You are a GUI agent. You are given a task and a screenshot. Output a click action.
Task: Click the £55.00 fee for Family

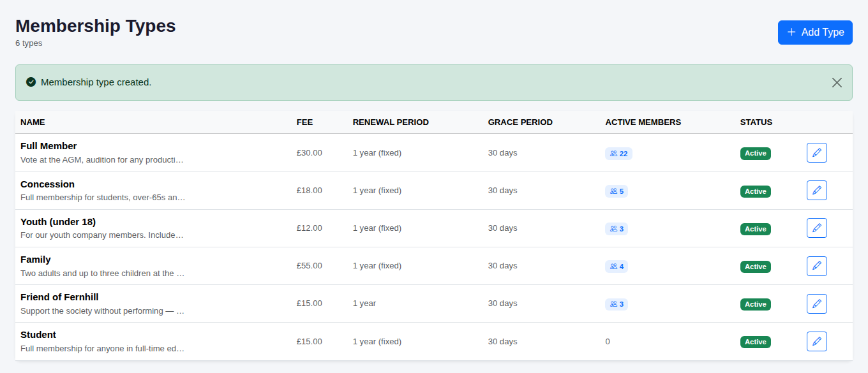click(310, 266)
